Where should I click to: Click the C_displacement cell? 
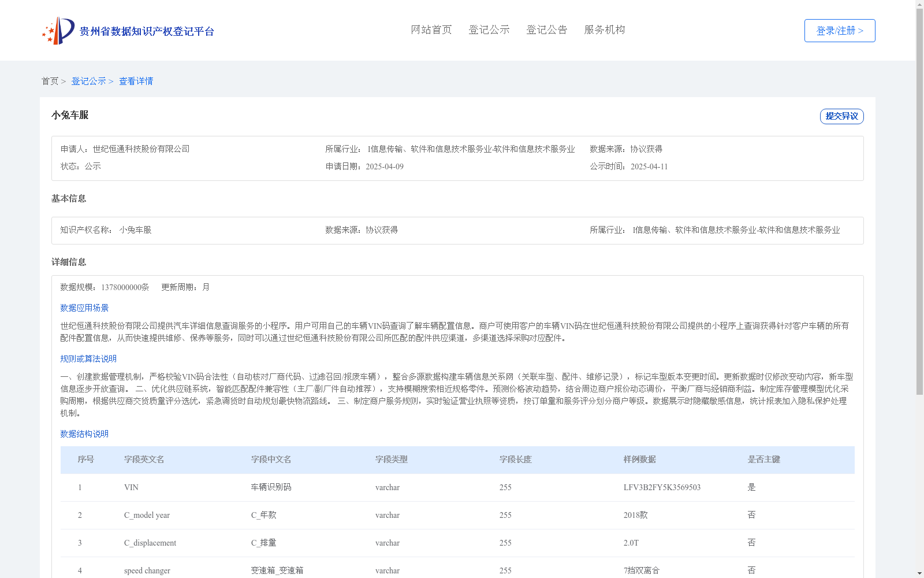point(150,543)
